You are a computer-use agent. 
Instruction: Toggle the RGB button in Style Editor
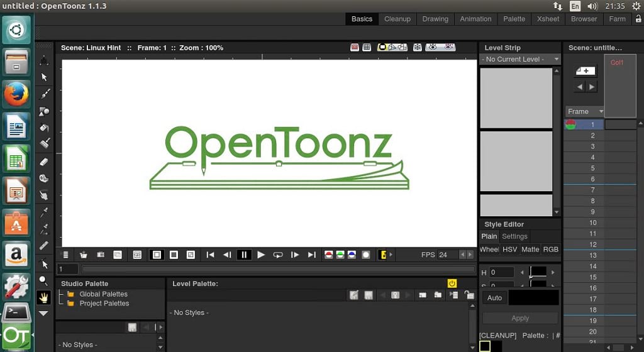pyautogui.click(x=551, y=250)
